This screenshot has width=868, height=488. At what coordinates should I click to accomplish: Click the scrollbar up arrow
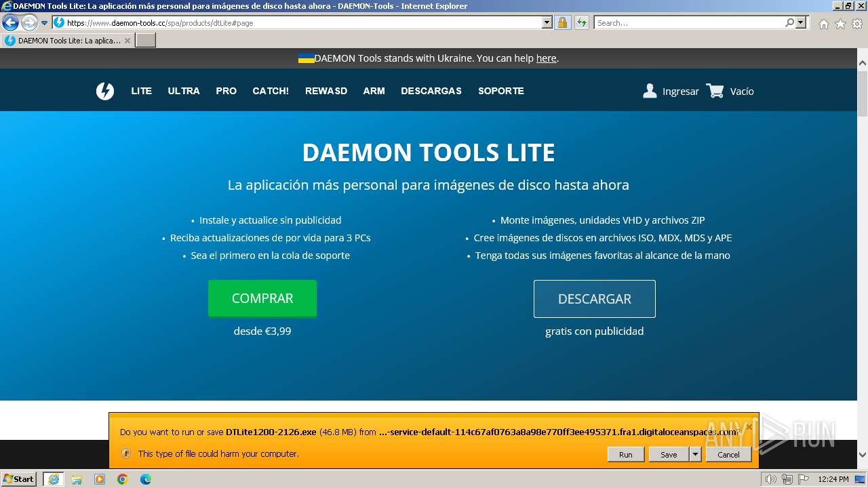tap(863, 63)
